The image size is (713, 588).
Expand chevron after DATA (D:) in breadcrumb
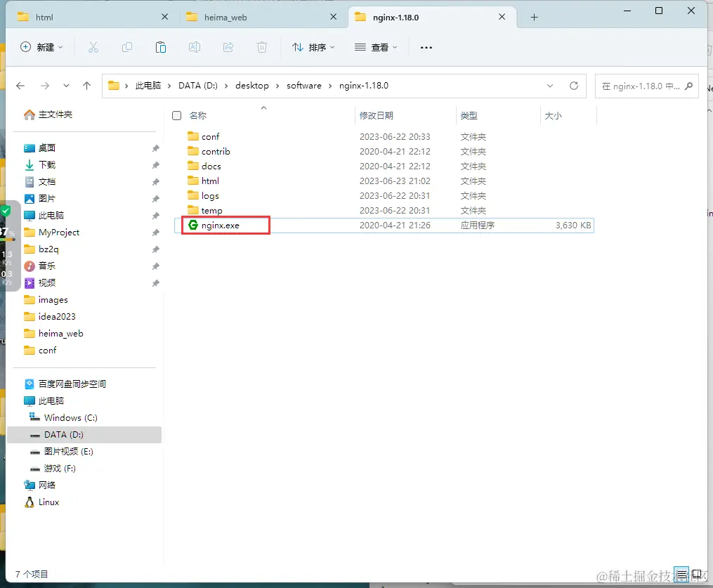[226, 86]
